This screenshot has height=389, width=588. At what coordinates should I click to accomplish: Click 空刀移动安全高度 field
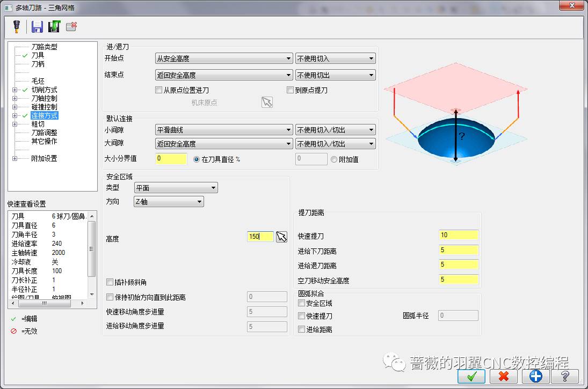[x=459, y=280]
